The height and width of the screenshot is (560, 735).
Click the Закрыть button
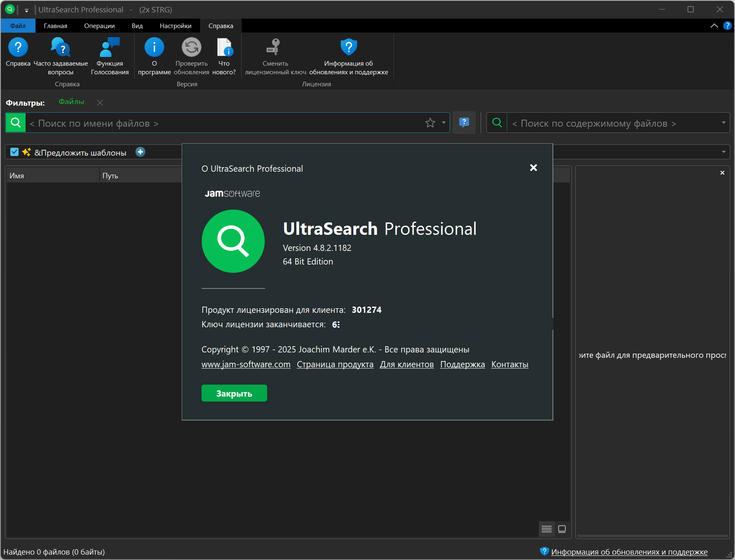coord(234,393)
